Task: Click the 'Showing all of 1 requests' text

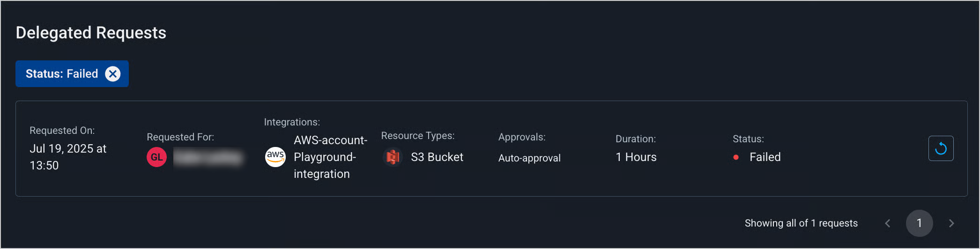Action: coord(801,223)
